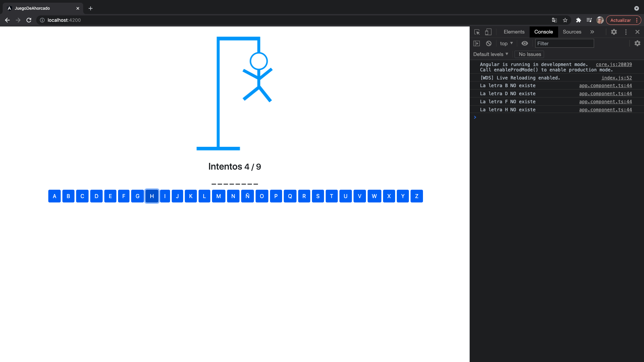Click the browser extensions puzzle icon
This screenshot has height=362, width=644.
578,20
